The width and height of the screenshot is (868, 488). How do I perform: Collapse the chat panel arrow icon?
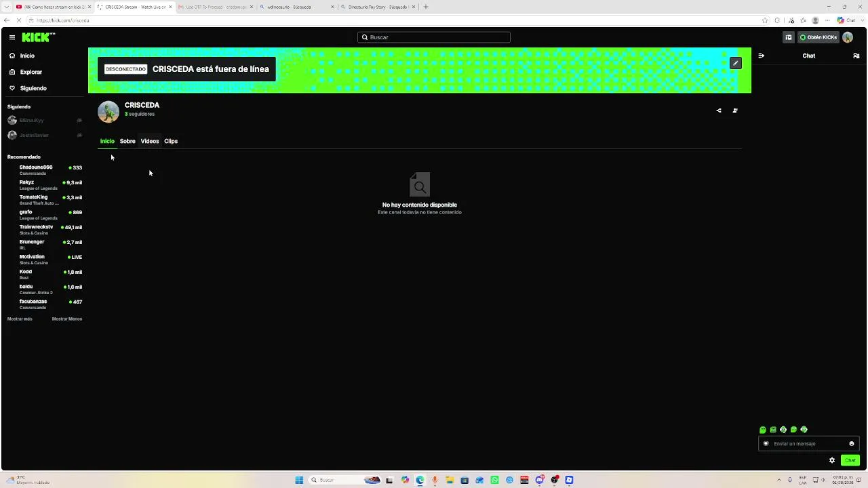click(761, 56)
